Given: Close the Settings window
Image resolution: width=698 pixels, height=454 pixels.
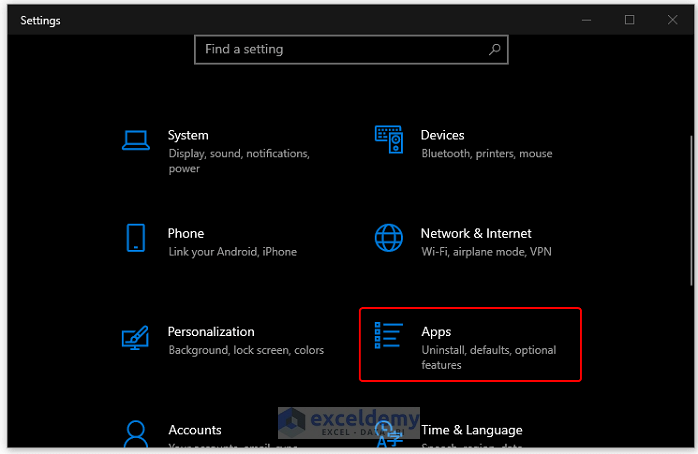Looking at the screenshot, I should click(x=673, y=20).
